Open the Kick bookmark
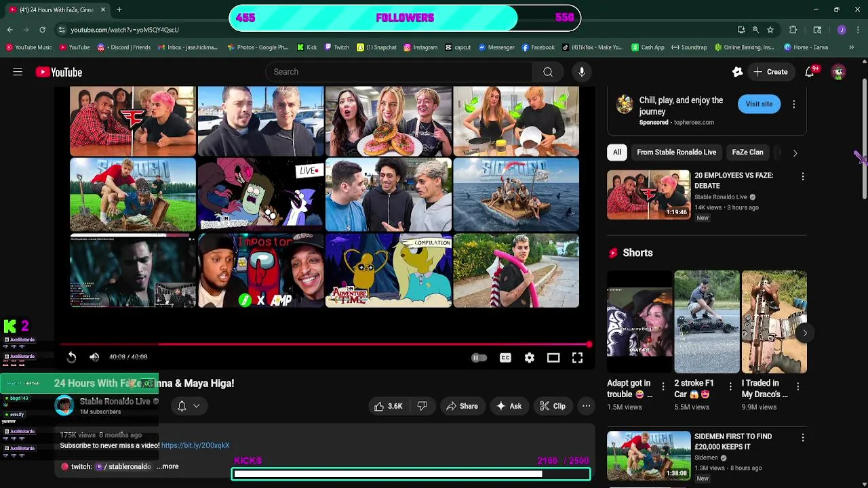 click(x=307, y=47)
